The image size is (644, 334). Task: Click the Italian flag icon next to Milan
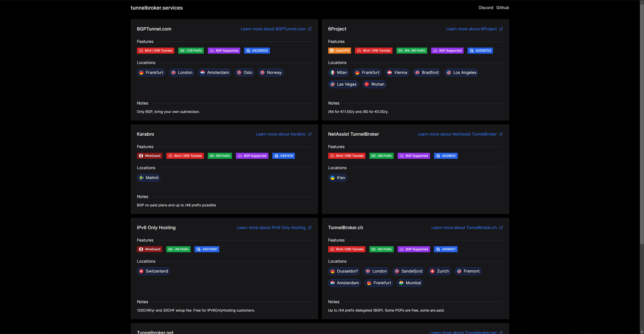(333, 73)
